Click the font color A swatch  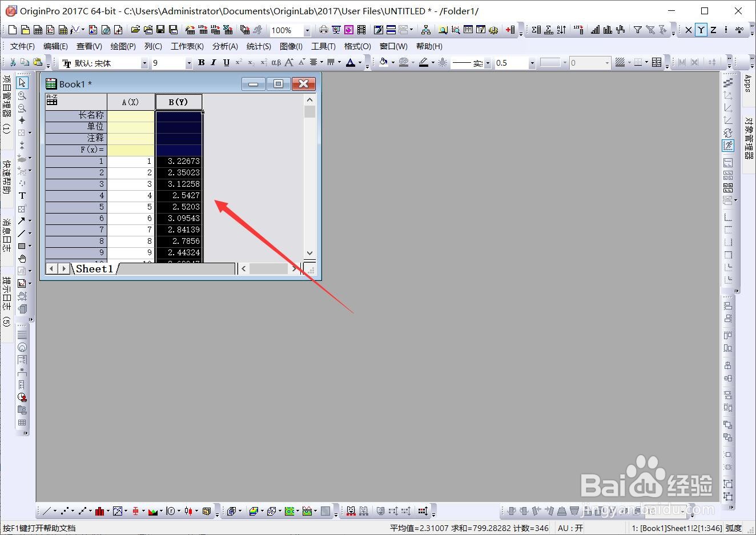click(x=351, y=63)
